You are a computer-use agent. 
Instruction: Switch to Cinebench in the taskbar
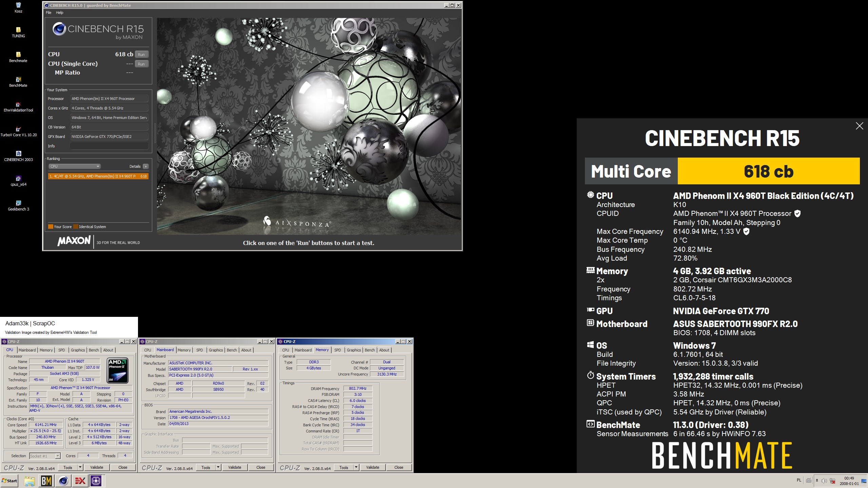coord(63,481)
